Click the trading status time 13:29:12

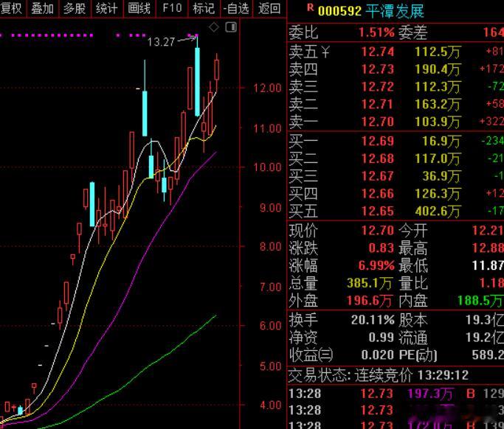(443, 375)
